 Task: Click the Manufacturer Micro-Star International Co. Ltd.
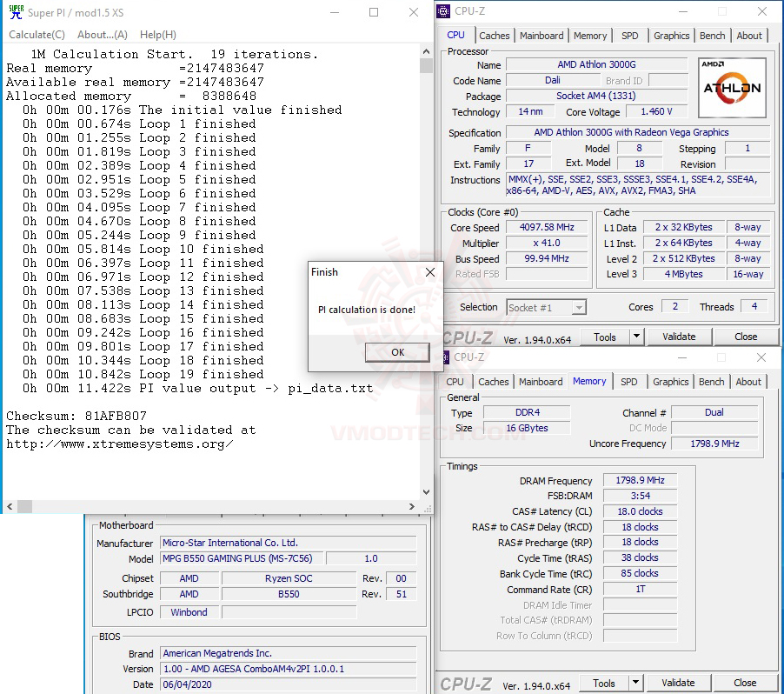coord(289,543)
